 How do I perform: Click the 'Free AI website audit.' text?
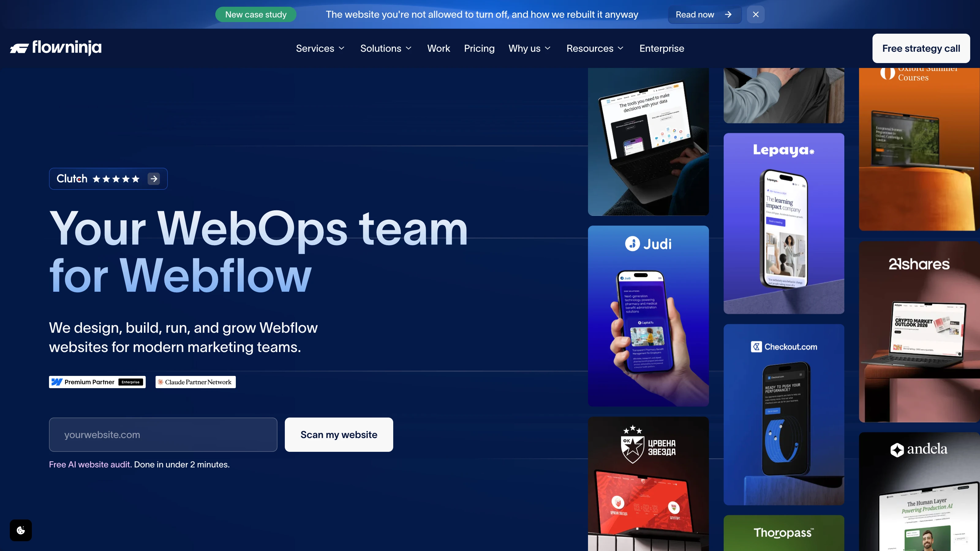pos(91,464)
